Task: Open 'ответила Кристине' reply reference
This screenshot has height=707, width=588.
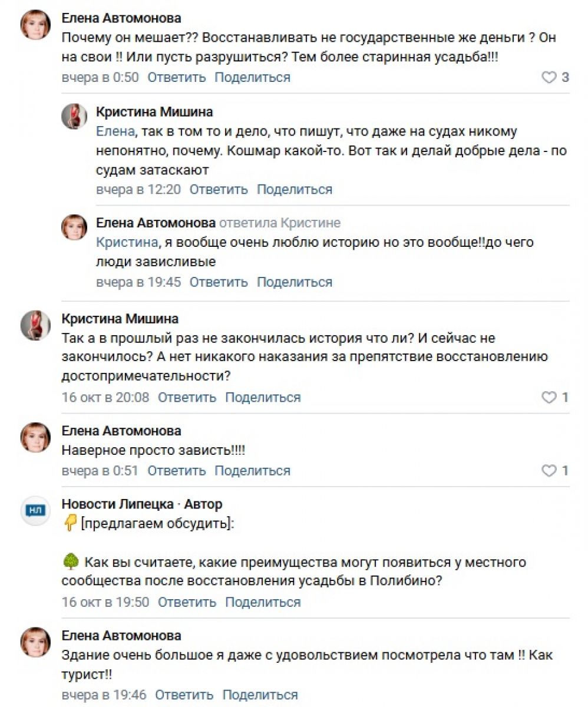Action: pos(279,223)
